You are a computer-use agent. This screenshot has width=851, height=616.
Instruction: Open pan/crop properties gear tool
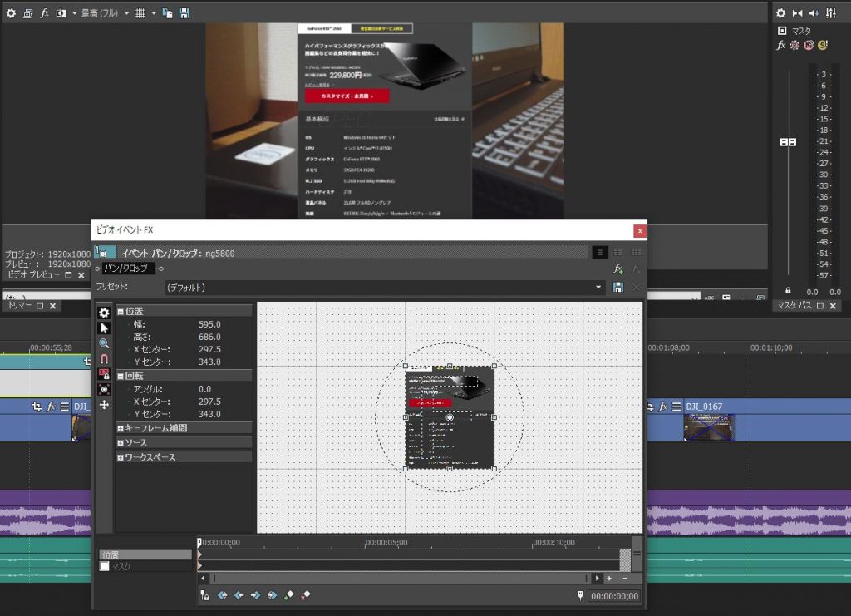(x=104, y=313)
